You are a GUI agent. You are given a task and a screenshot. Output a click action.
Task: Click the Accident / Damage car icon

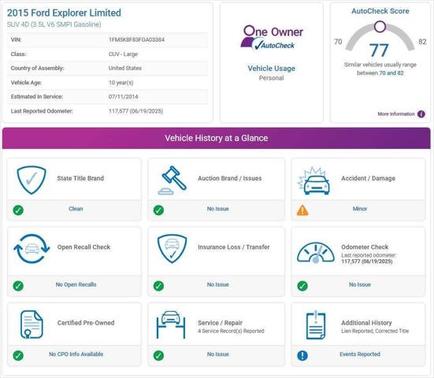[x=314, y=181]
